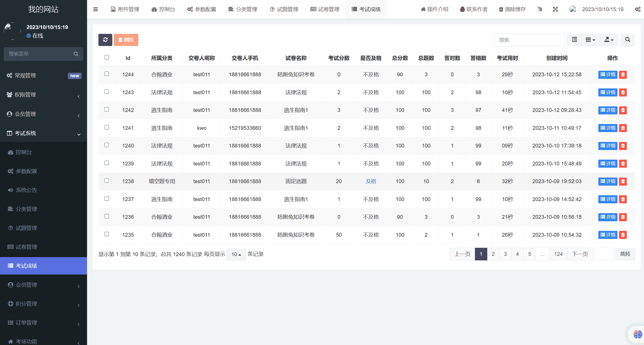Open 清除缓存 to clear the cache
The width and height of the screenshot is (644, 345).
[x=512, y=9]
